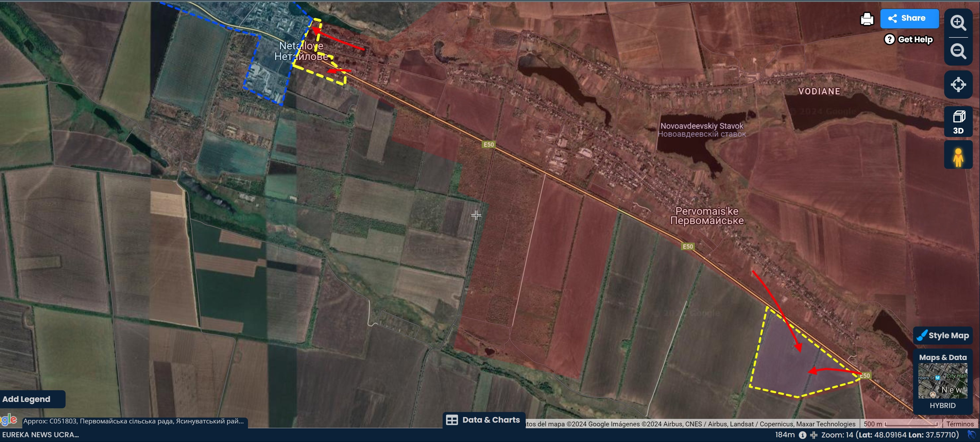Open the Style Map panel
The width and height of the screenshot is (980, 442).
[943, 336]
